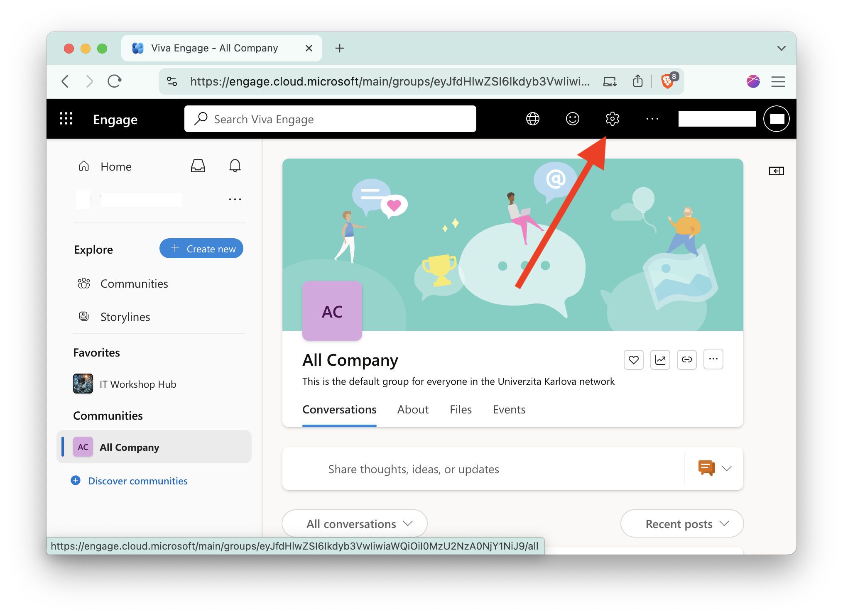Open Brave Shields icon
The image size is (843, 616).
[x=668, y=81]
